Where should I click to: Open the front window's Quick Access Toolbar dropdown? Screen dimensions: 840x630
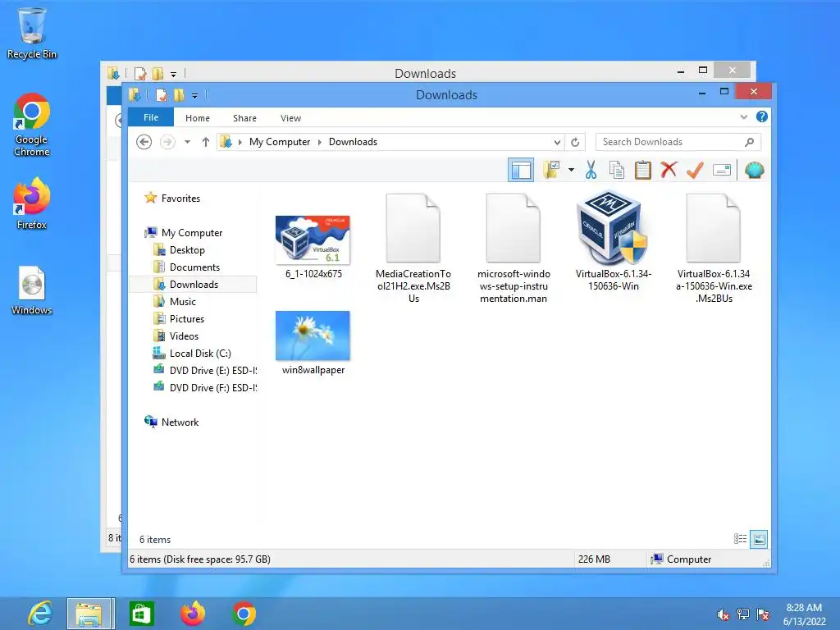tap(195, 96)
